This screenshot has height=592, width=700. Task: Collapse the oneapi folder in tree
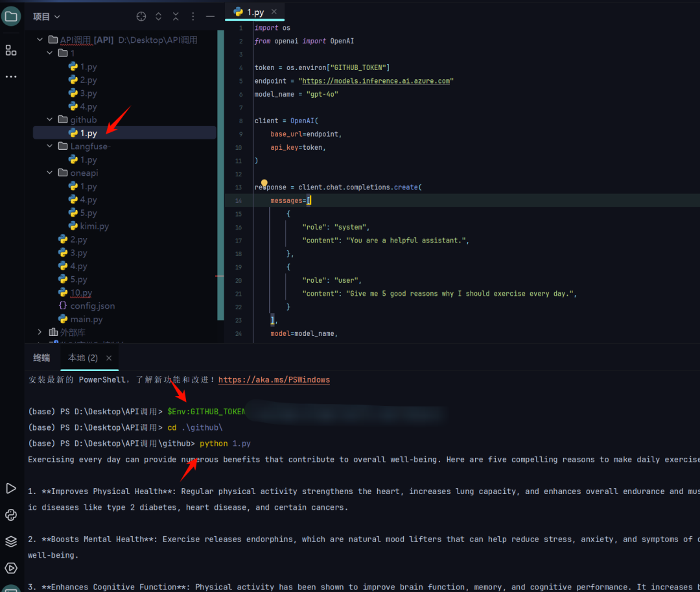(51, 173)
